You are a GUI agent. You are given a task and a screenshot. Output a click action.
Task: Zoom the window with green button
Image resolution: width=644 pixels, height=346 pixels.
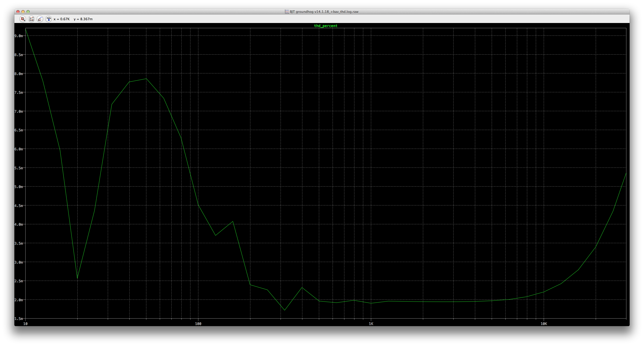click(28, 12)
